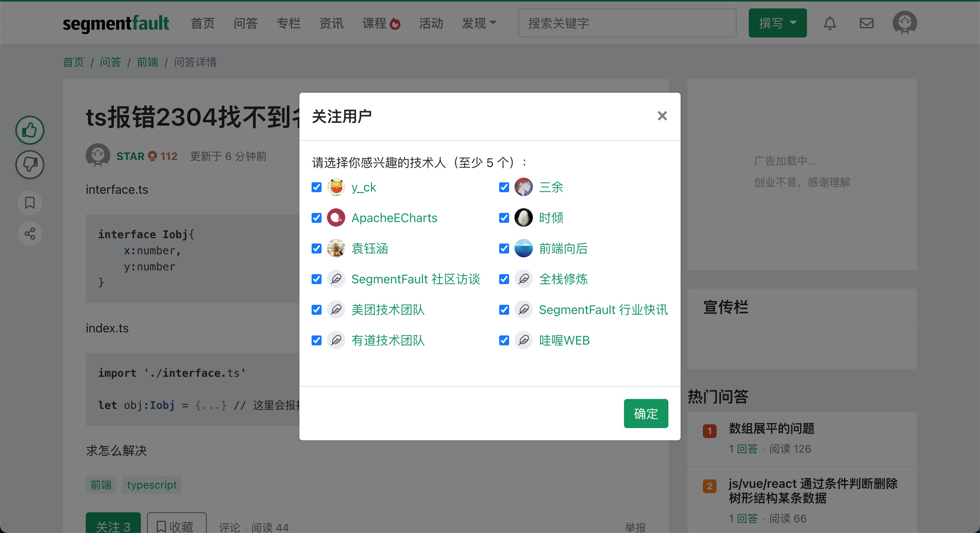This screenshot has height=533, width=980.
Task: Click the 评论 link below question
Action: [x=229, y=528]
